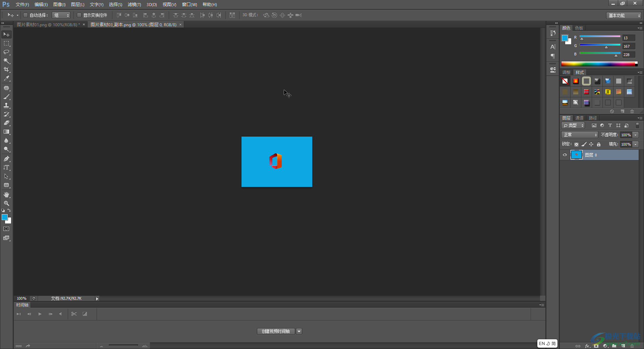Select the Brush tool
This screenshot has width=644, height=349.
(6, 97)
